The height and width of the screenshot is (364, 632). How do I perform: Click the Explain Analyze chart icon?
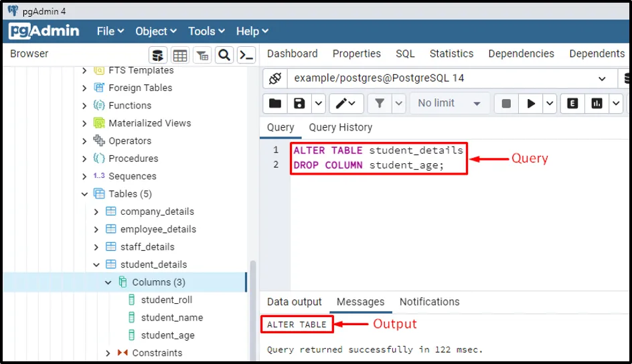click(596, 103)
